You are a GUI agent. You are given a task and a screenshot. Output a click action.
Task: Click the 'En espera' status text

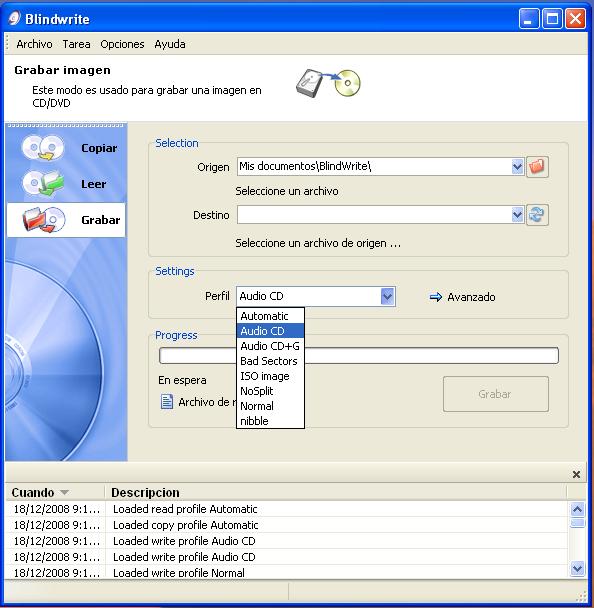point(182,380)
